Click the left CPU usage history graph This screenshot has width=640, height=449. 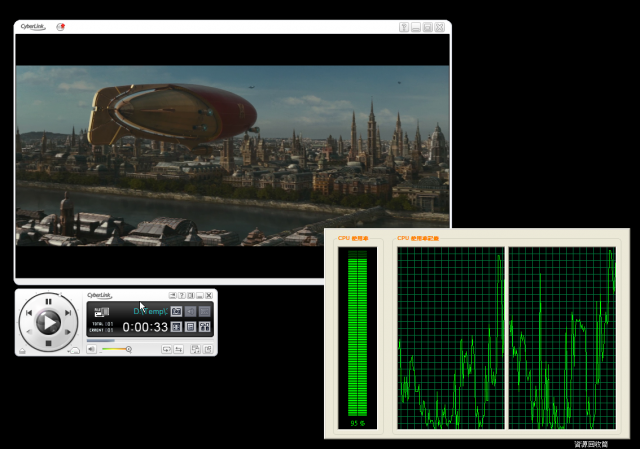click(x=451, y=338)
